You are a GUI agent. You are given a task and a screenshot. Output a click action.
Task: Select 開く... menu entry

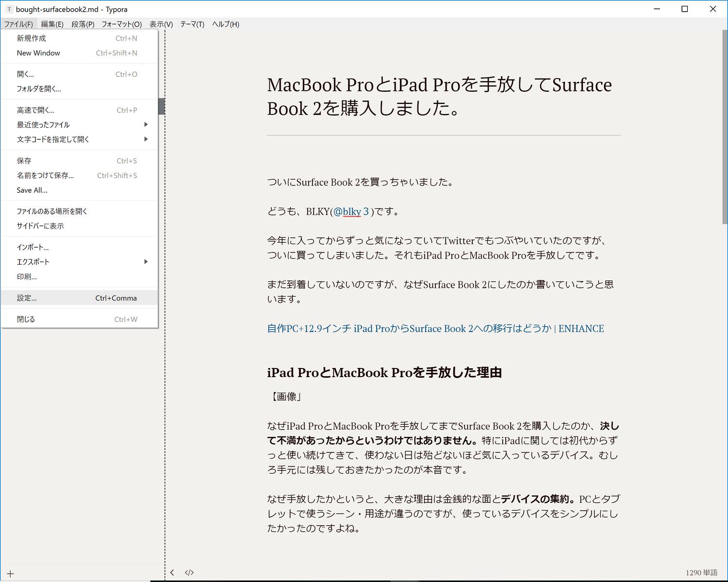(80, 74)
